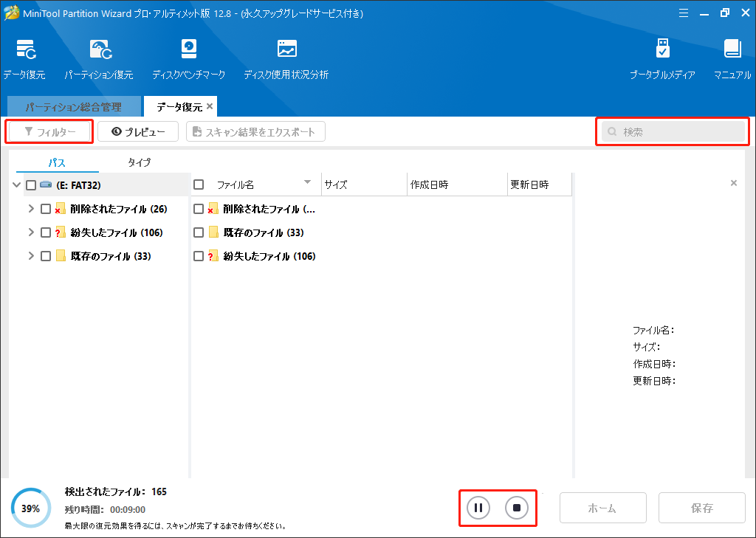Click the 既存のファイル folder icon in the tree
Image resolution: width=756 pixels, height=538 pixels.
click(61, 256)
